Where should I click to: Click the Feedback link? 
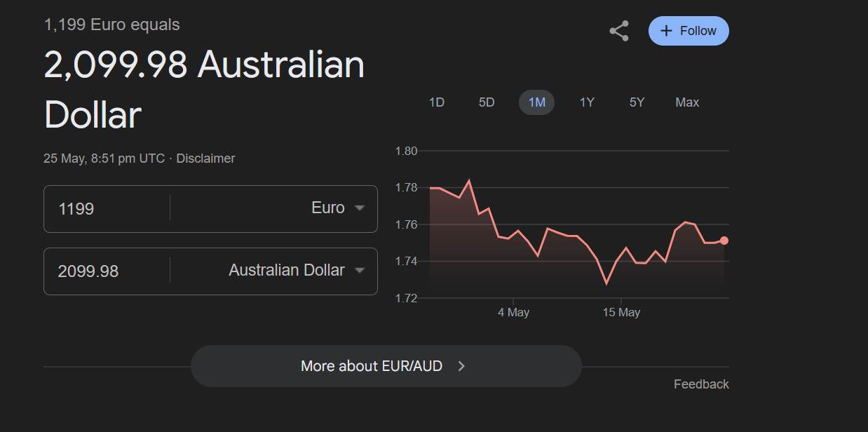pyautogui.click(x=701, y=384)
